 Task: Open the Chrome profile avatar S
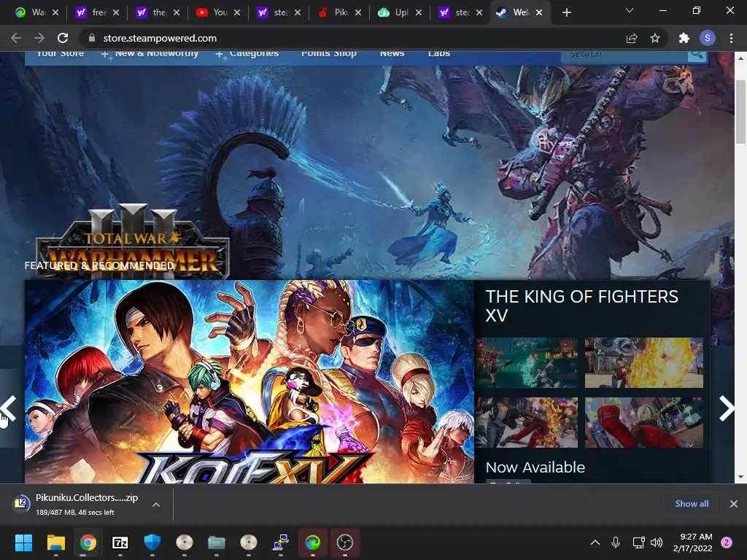[x=708, y=38]
